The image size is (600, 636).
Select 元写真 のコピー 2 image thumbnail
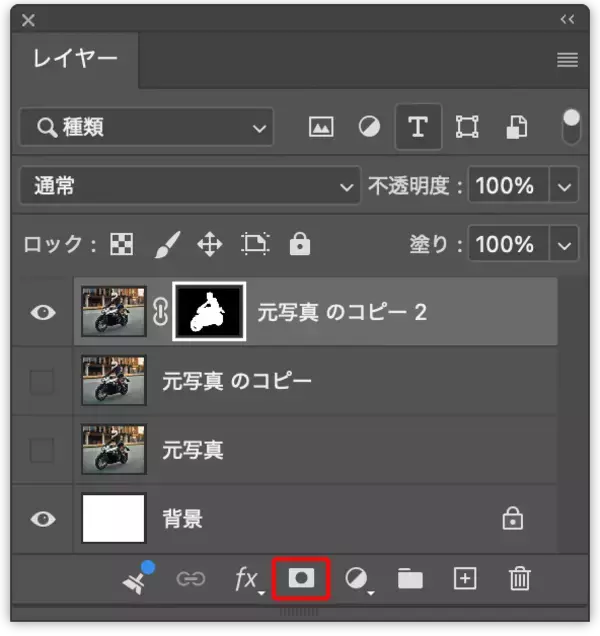click(113, 312)
